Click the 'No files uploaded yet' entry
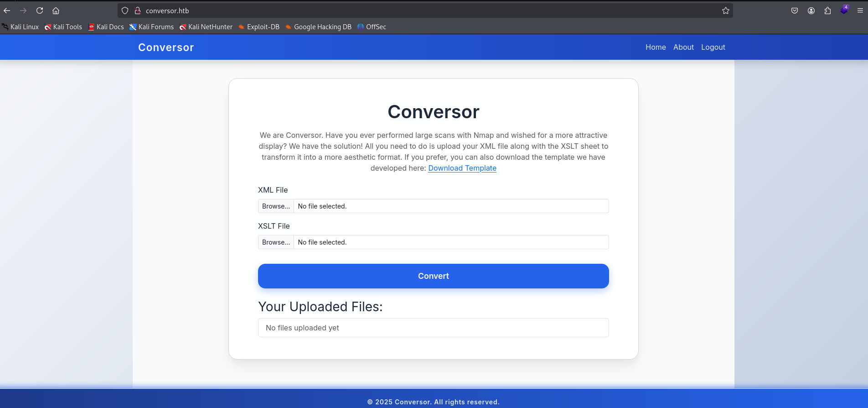Screen dimensions: 868x408 434,328
